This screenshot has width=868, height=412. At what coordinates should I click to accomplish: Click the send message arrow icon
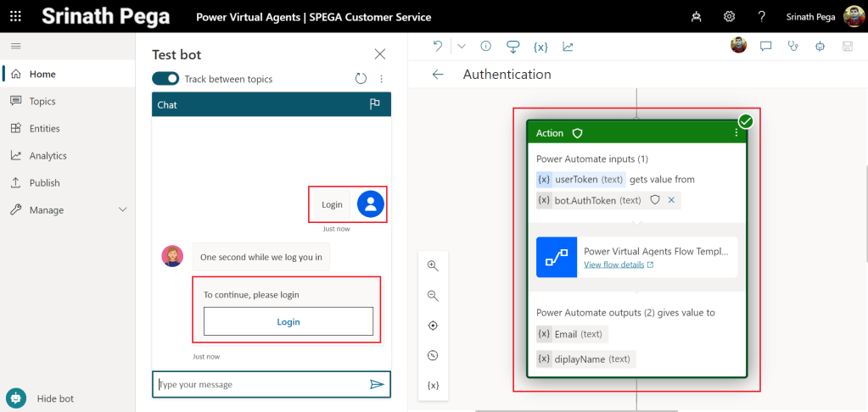tap(377, 385)
